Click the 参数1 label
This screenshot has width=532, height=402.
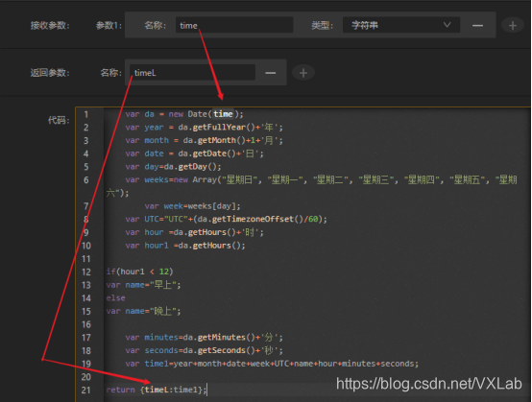[109, 25]
